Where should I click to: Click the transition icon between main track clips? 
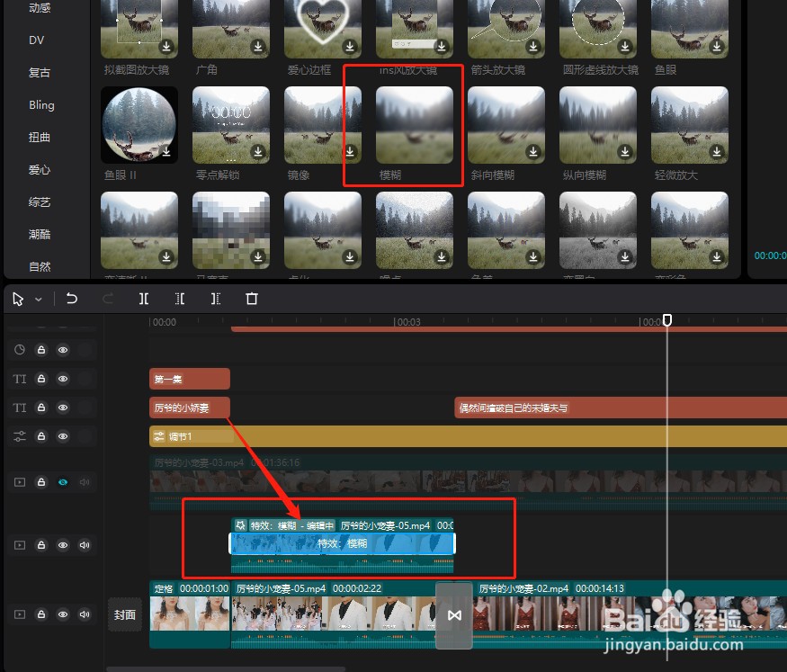click(454, 615)
